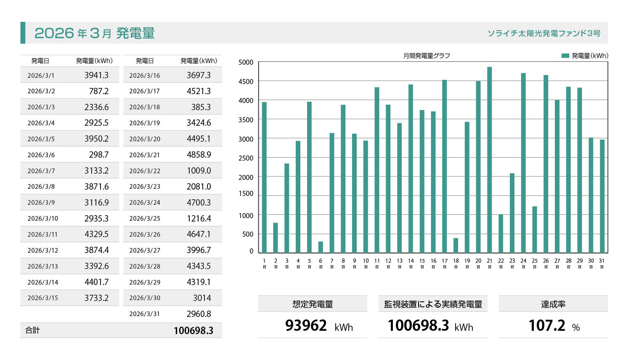Click the day 31 label on the x-axis
Viewport: 631px width, 364px height.
click(x=602, y=263)
